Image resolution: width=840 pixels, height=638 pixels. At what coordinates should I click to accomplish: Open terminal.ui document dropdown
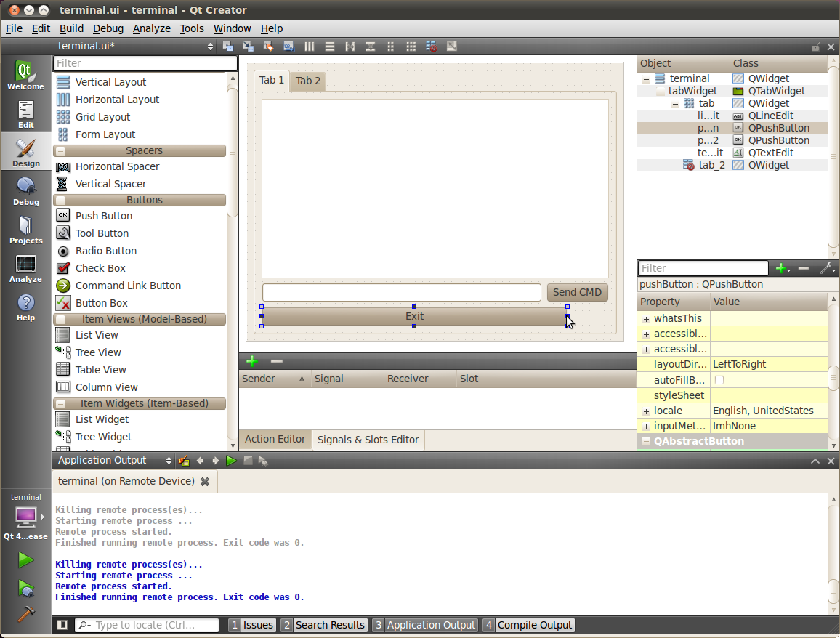[x=134, y=46]
